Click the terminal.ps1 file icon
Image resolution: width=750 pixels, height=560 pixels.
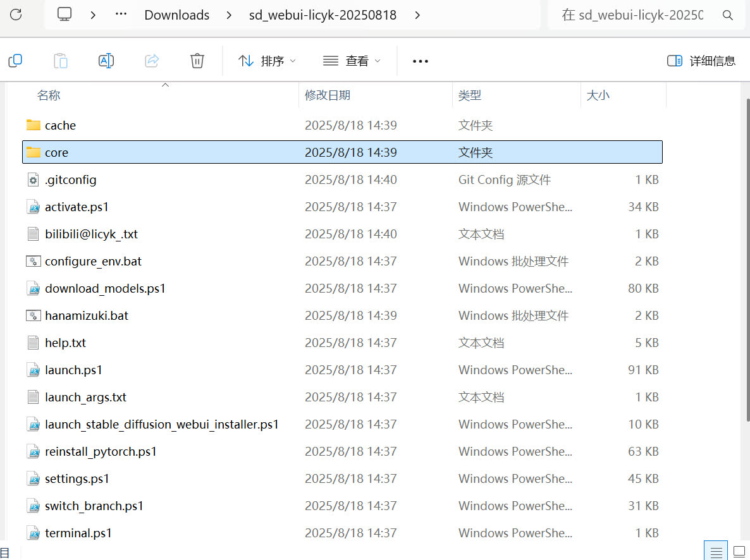click(x=33, y=533)
